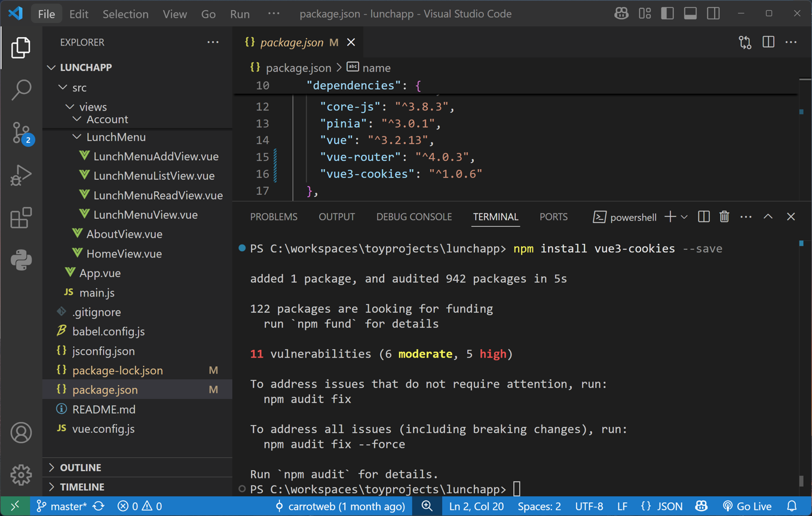The width and height of the screenshot is (812, 516).
Task: Open Customize Layout in title bar
Action: pos(645,13)
